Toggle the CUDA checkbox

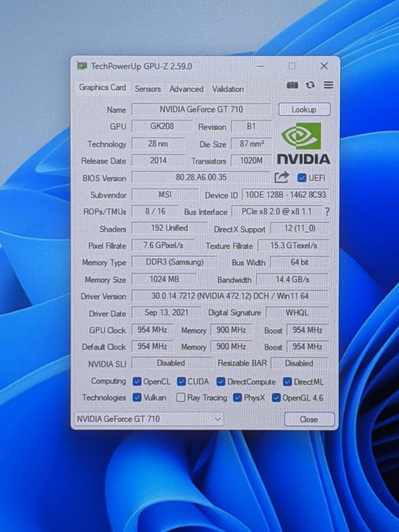[182, 382]
